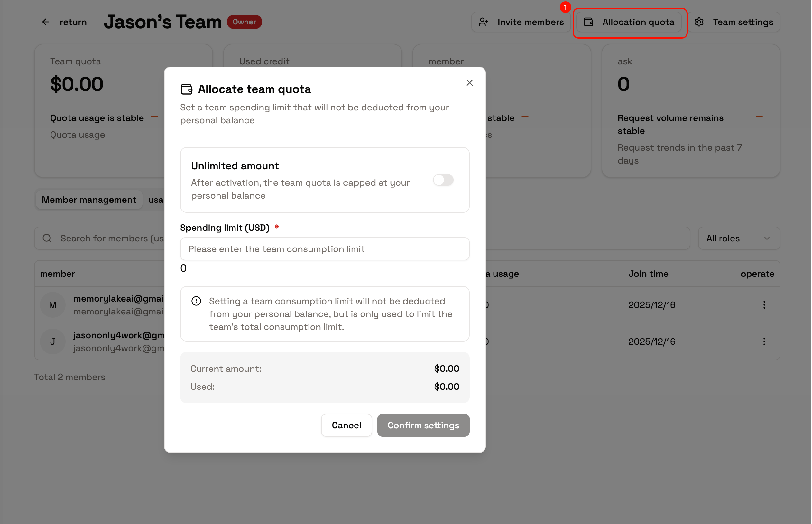812x524 pixels.
Task: Open the operate menu for jasononly4work@gm
Action: [764, 341]
